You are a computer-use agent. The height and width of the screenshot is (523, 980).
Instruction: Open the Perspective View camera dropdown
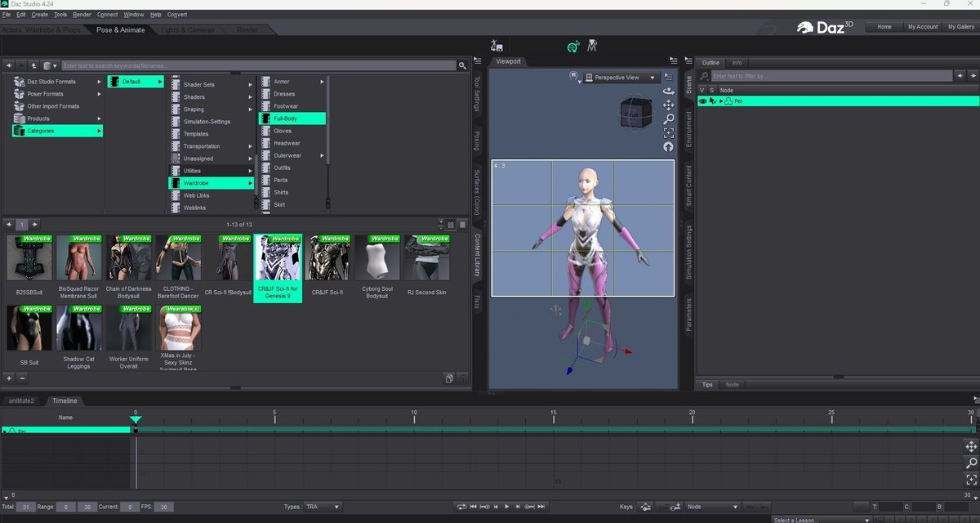[621, 78]
